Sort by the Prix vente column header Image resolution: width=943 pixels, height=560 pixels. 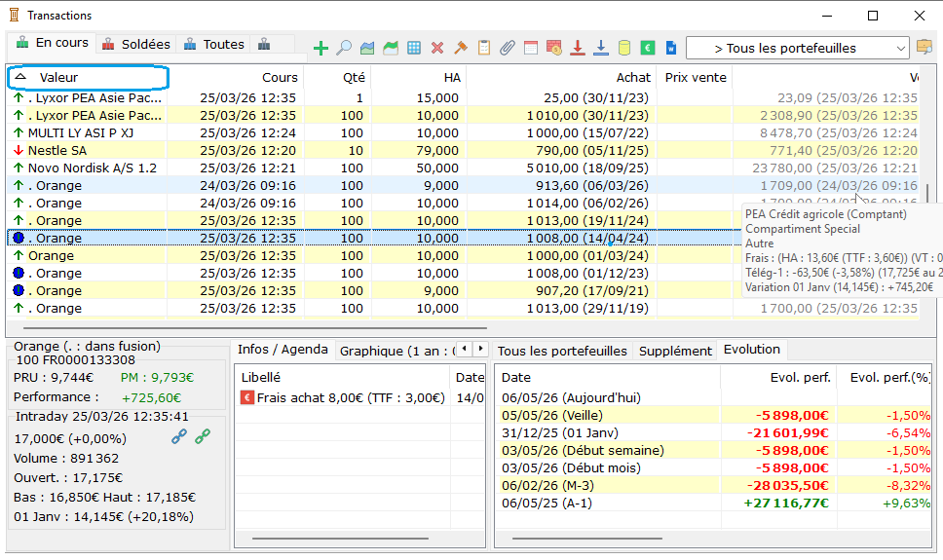(x=696, y=77)
